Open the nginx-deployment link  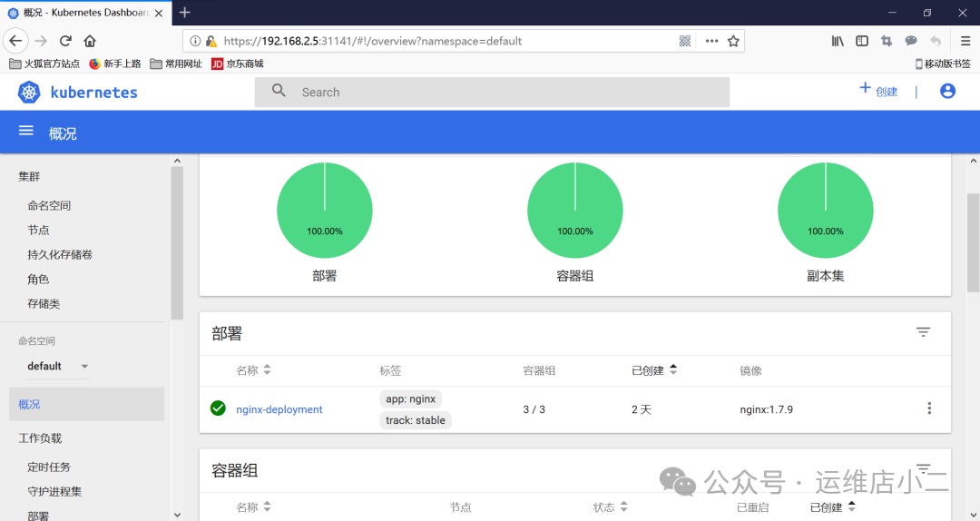[x=279, y=409]
